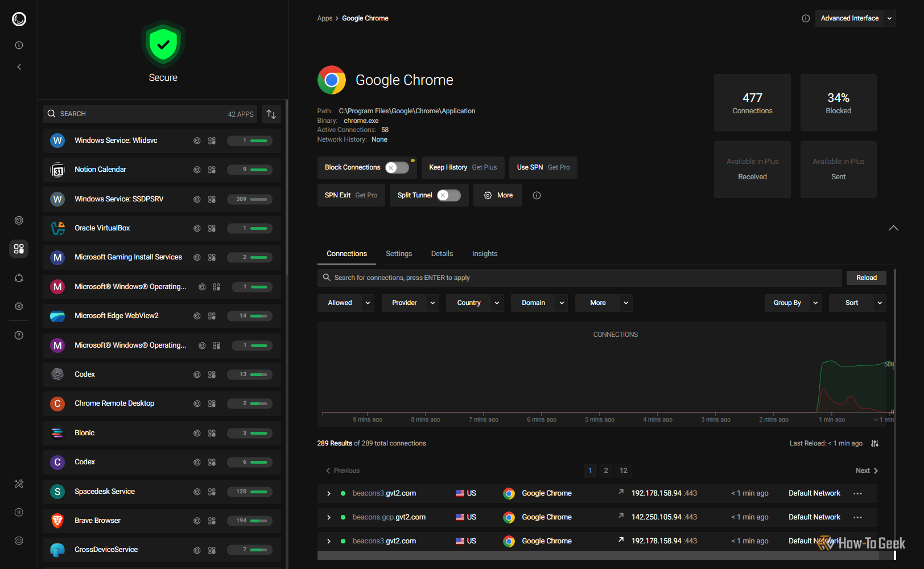Toggle the Block Connections switch
The width and height of the screenshot is (924, 569).
pyautogui.click(x=397, y=167)
